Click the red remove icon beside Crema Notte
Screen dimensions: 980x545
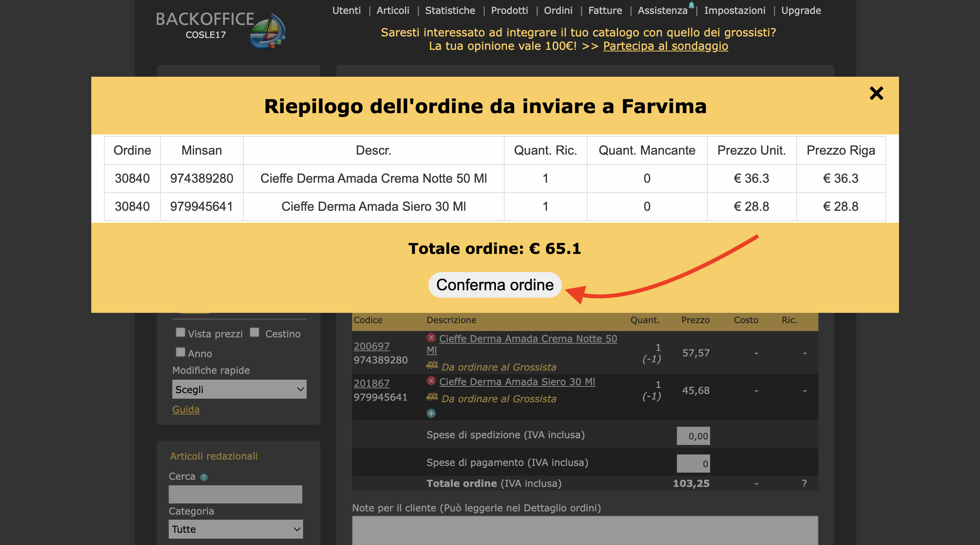click(x=431, y=338)
